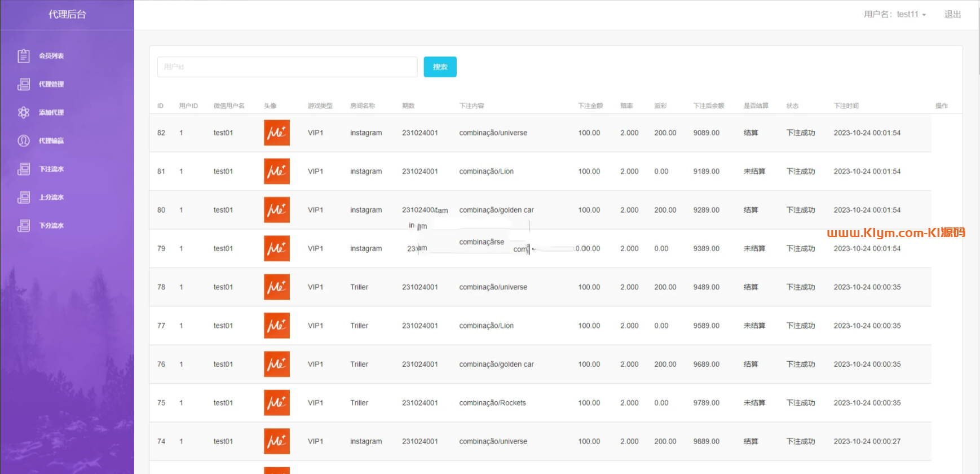Viewport: 980px width, 474px height.
Task: Click the 下注时间 column header
Action: pyautogui.click(x=846, y=106)
